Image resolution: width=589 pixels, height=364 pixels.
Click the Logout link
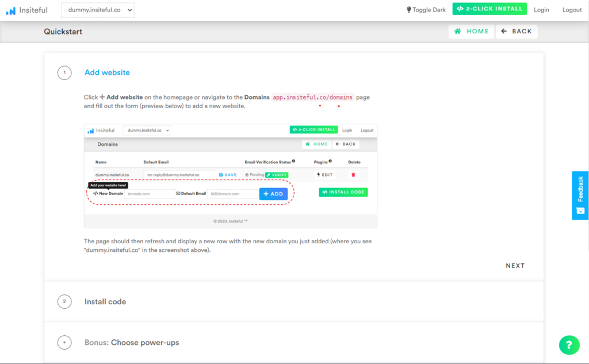[x=572, y=10]
